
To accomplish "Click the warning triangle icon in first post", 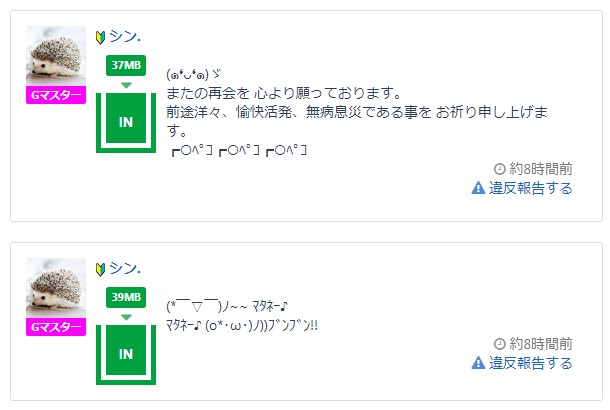I will pyautogui.click(x=478, y=188).
